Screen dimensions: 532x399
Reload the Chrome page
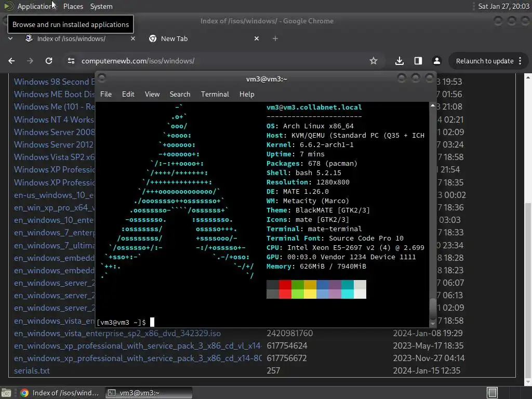(49, 61)
